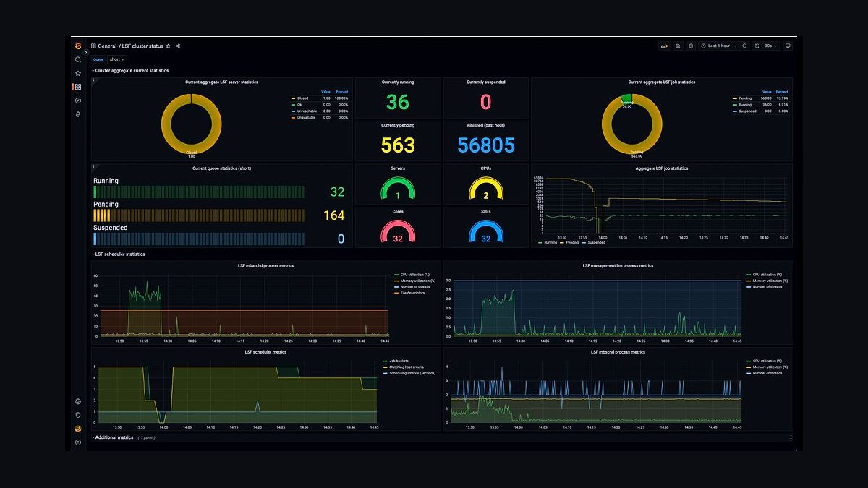This screenshot has height=488, width=868.
Task: Click the Running queue bar gauge
Action: (x=199, y=192)
